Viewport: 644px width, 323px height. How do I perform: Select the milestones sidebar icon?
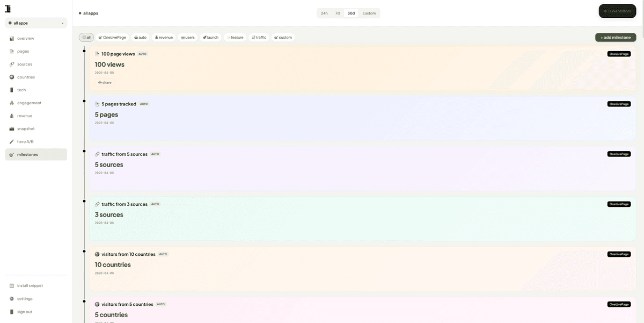click(12, 154)
